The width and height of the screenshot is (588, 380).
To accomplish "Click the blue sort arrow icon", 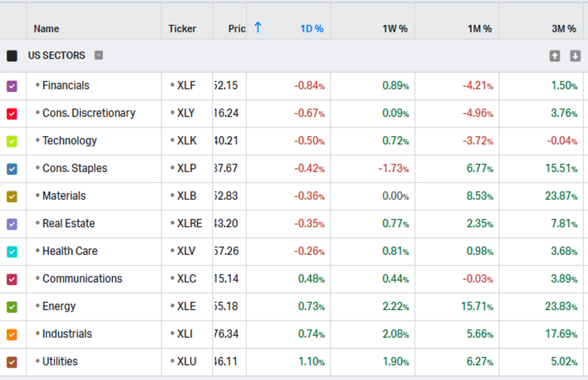I will click(x=258, y=28).
